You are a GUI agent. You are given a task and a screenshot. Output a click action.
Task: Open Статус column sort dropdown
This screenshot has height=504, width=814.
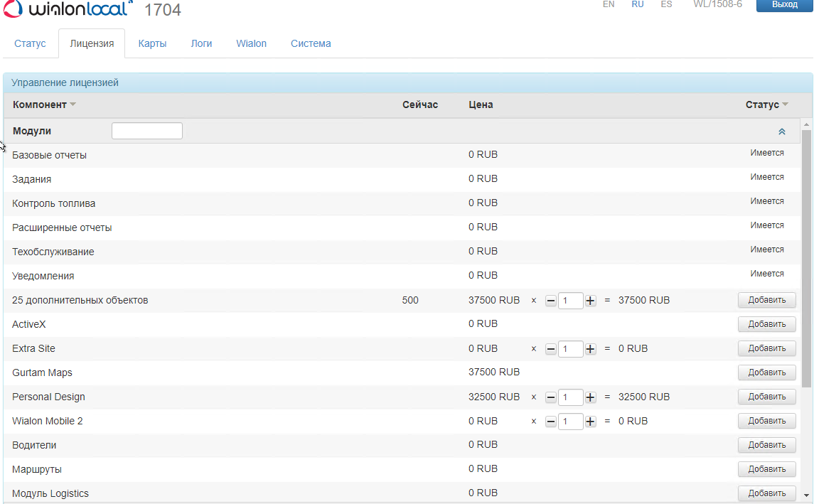[x=785, y=105]
